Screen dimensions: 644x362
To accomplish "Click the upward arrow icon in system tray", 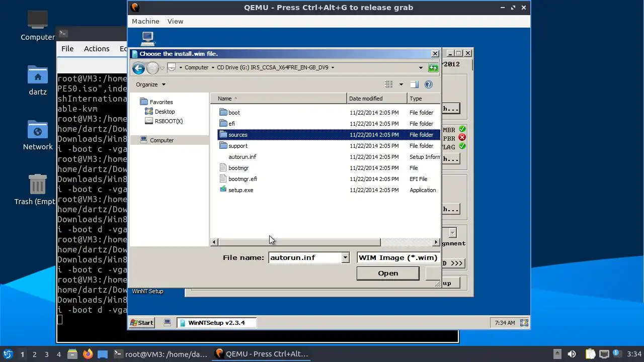I will (x=557, y=354).
